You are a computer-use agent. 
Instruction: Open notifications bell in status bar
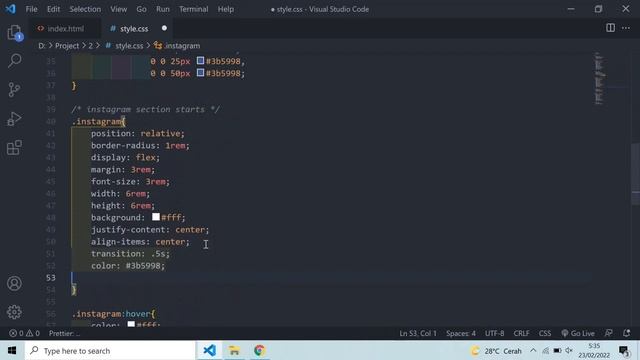point(627,333)
